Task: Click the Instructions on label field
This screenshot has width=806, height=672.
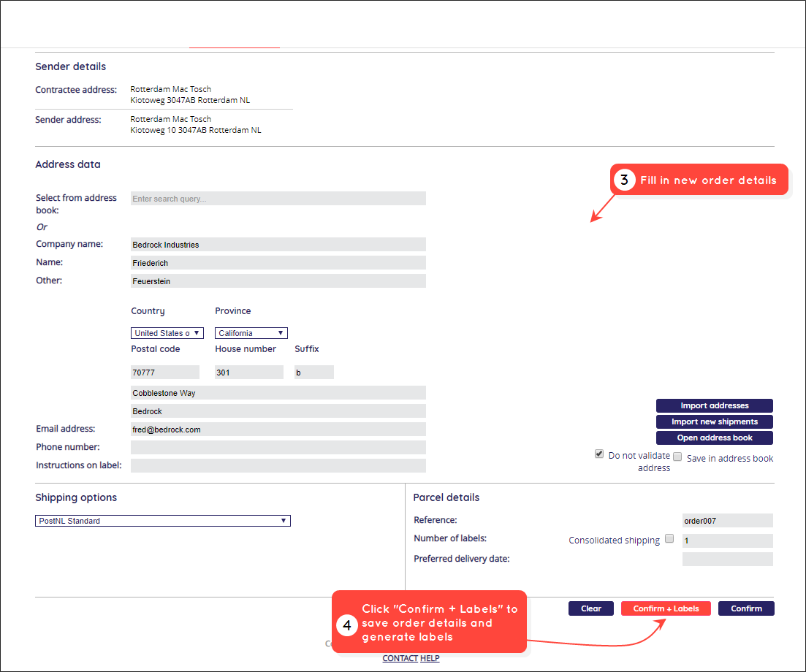Action: pos(278,466)
